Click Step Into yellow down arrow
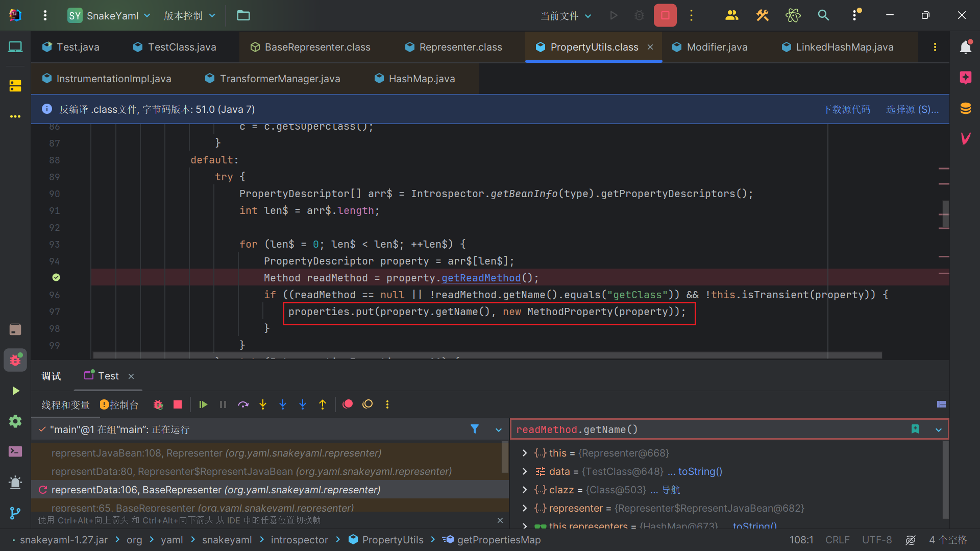This screenshot has width=980, height=551. coord(263,404)
